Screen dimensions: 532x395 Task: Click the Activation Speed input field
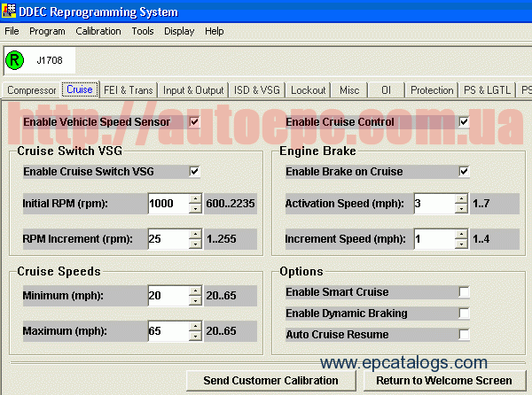click(x=434, y=204)
